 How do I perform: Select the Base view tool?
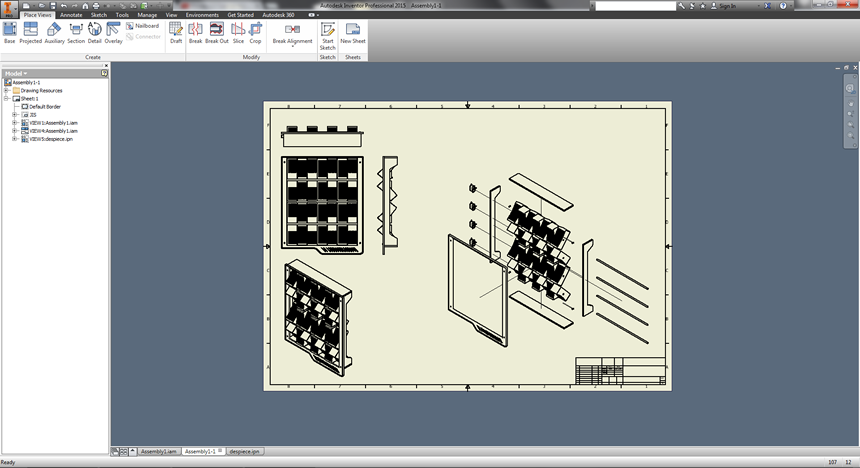10,33
